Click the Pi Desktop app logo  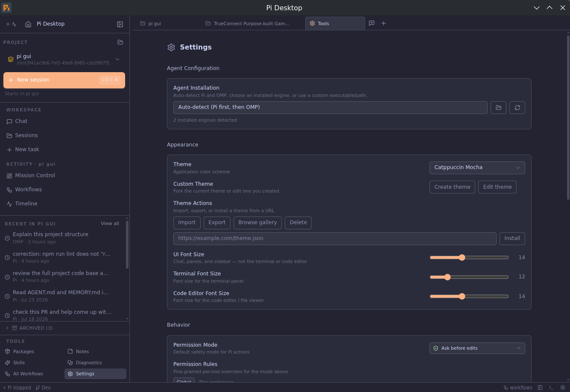click(6, 8)
